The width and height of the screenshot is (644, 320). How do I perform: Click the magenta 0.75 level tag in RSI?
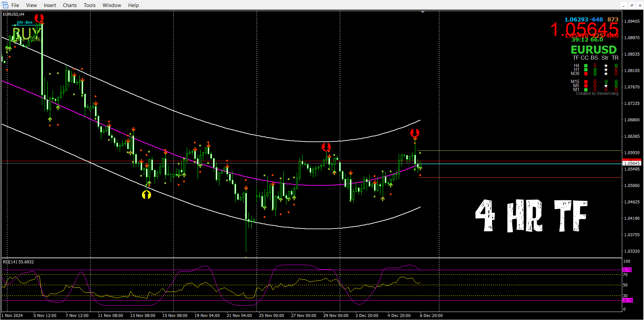click(627, 270)
